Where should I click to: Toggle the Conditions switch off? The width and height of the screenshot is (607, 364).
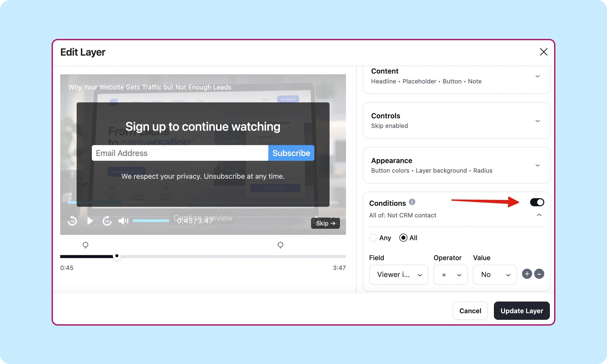[537, 202]
